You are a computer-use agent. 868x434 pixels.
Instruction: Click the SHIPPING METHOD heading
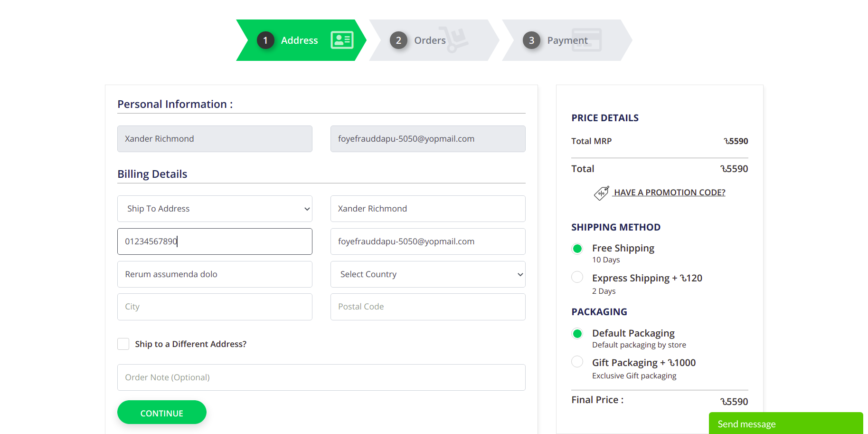pos(616,227)
